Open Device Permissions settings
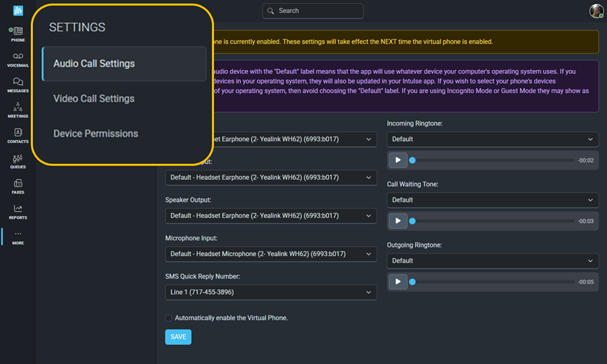The height and width of the screenshot is (364, 607). coord(96,133)
